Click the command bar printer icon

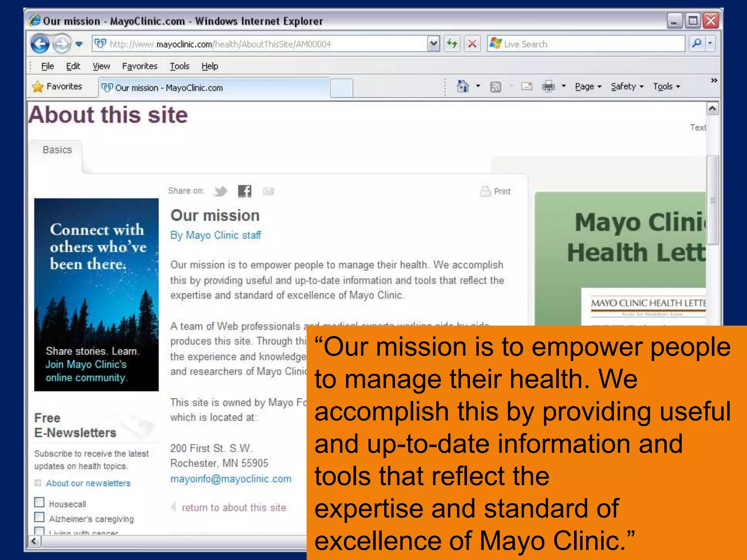[x=548, y=86]
